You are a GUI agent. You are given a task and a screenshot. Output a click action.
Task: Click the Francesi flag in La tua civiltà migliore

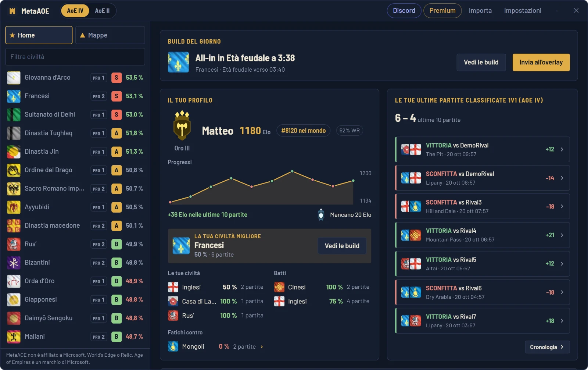coord(181,245)
